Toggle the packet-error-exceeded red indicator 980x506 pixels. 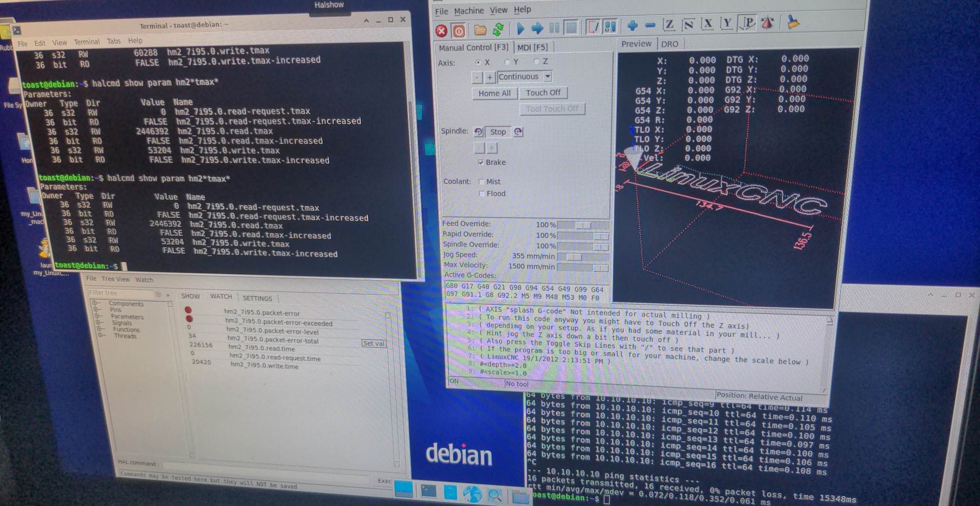coord(189,319)
